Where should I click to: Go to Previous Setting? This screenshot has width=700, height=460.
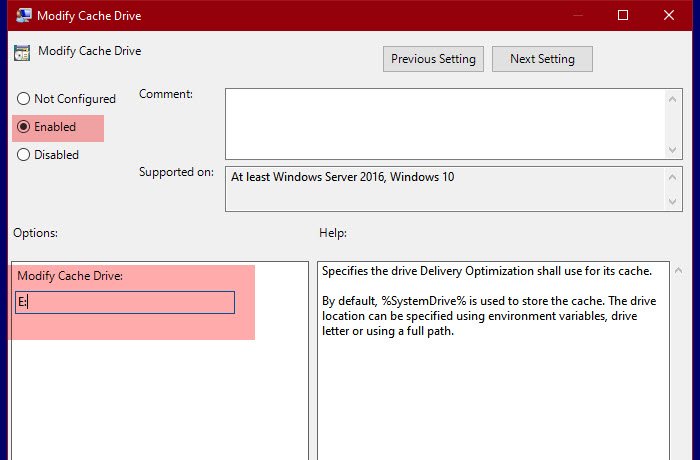[x=434, y=59]
